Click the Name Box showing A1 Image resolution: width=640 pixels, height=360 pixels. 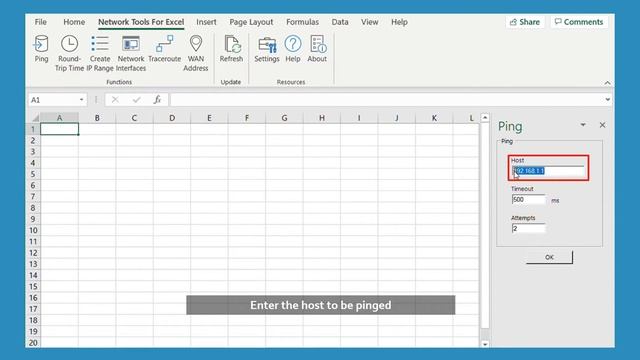(x=53, y=100)
